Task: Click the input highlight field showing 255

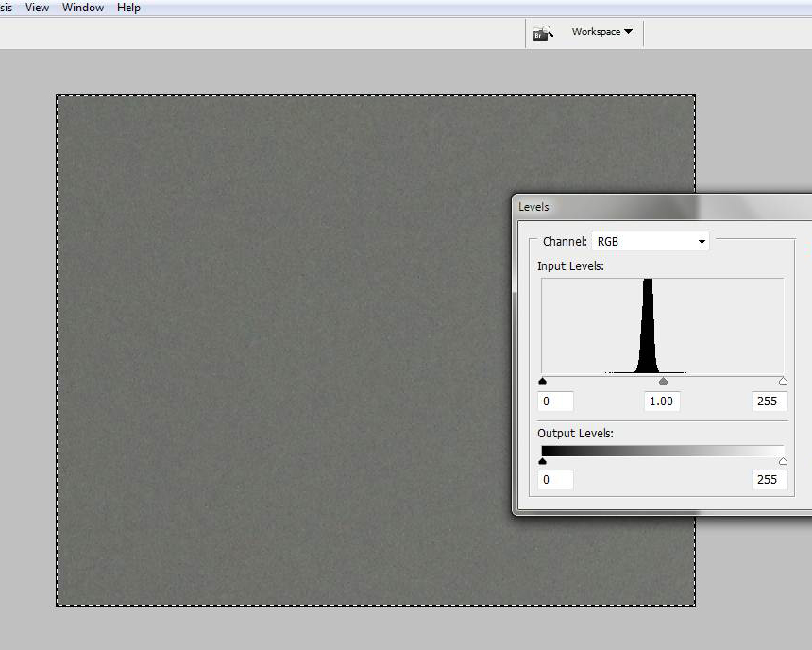Action: [770, 402]
